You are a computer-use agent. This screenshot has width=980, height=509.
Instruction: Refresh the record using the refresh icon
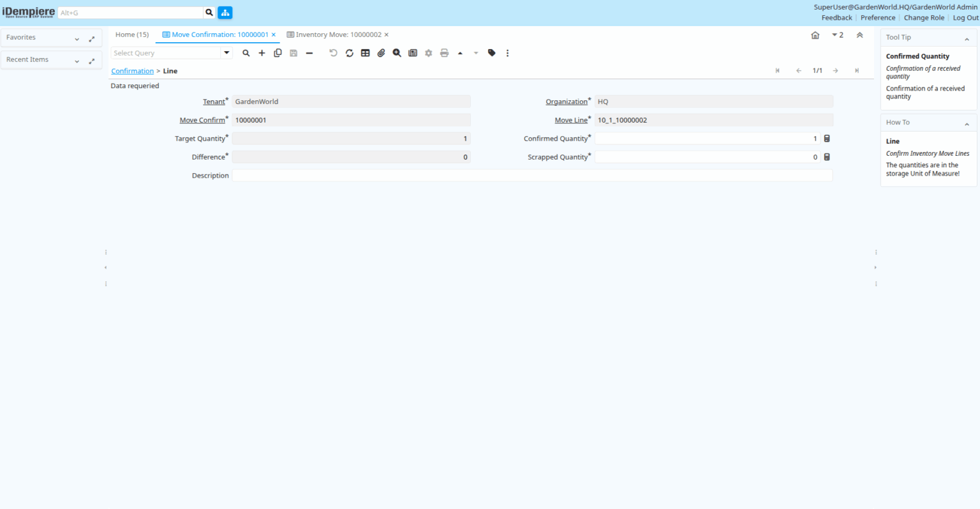tap(349, 53)
